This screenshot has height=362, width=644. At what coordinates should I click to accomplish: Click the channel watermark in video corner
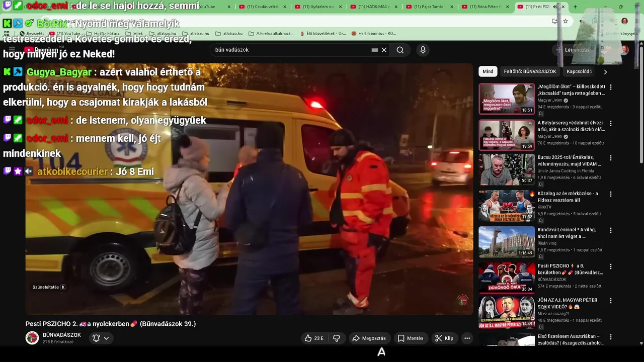point(462,300)
